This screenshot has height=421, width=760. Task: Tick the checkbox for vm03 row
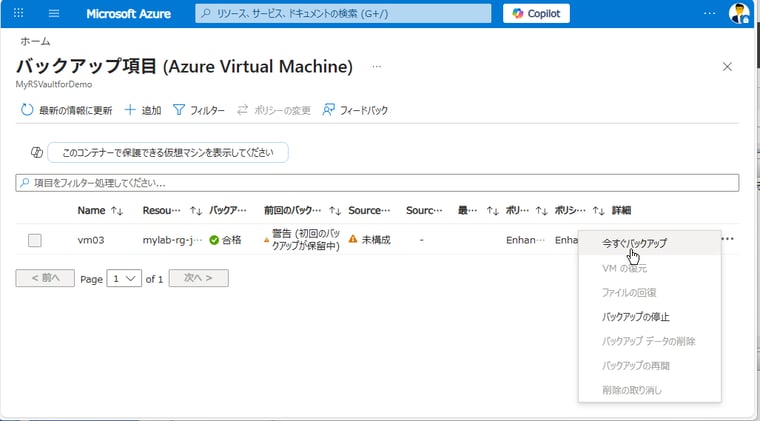click(34, 240)
